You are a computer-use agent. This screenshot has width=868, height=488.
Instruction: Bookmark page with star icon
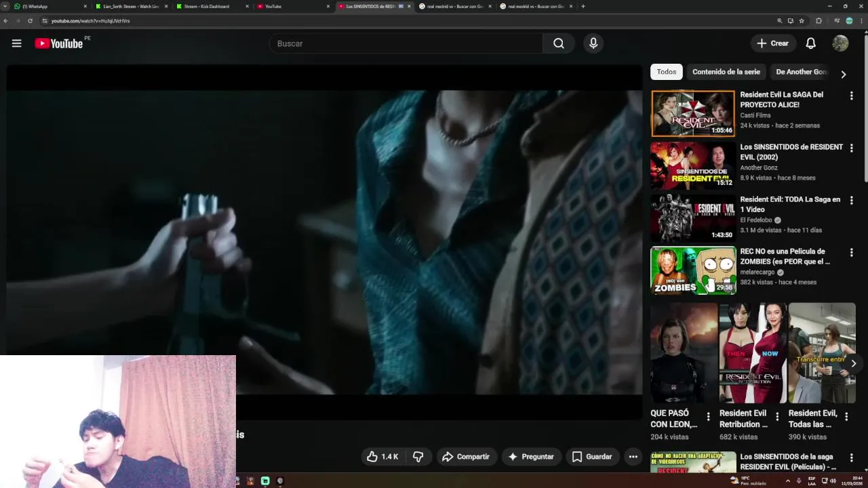(x=802, y=21)
